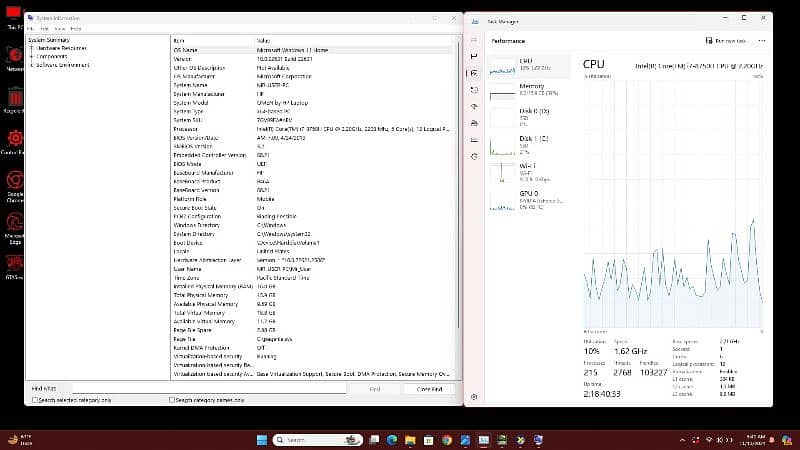The image size is (800, 450).
Task: Open the Processes page in Task Manager sidebar
Action: click(474, 57)
